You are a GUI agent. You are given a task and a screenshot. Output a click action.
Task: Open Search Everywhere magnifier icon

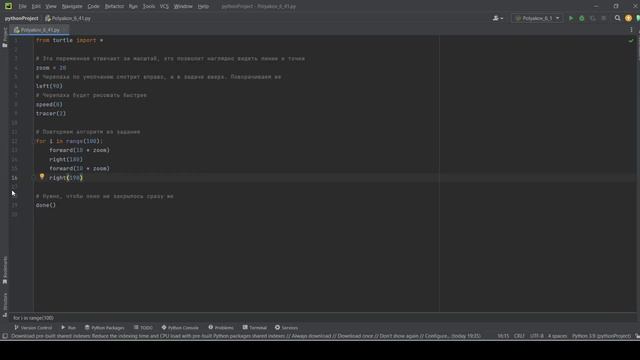(617, 18)
